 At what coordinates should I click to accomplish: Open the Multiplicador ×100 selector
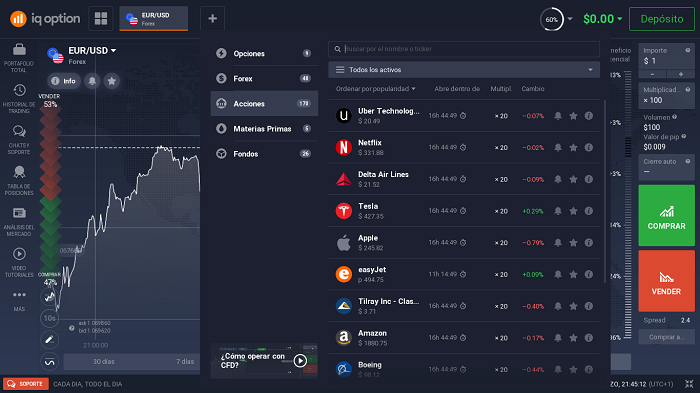667,95
